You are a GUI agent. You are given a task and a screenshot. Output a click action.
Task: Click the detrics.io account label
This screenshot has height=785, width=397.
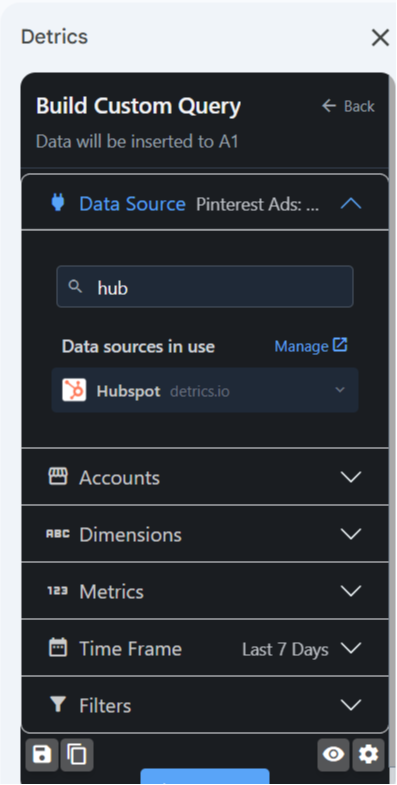pos(200,391)
